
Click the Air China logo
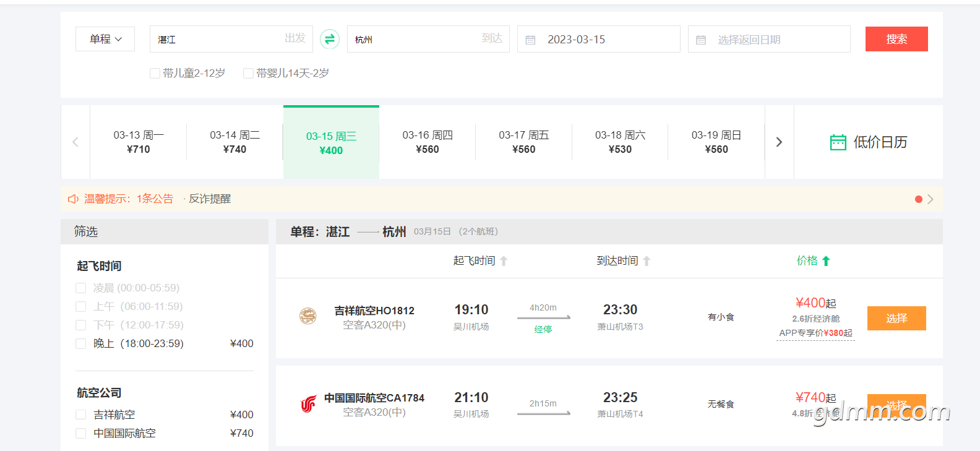(308, 404)
